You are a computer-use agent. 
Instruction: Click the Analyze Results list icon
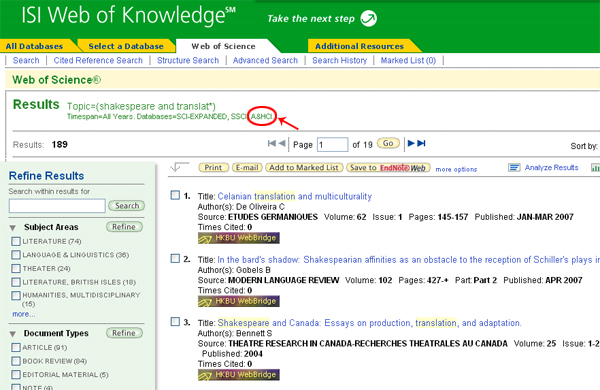[x=514, y=168]
